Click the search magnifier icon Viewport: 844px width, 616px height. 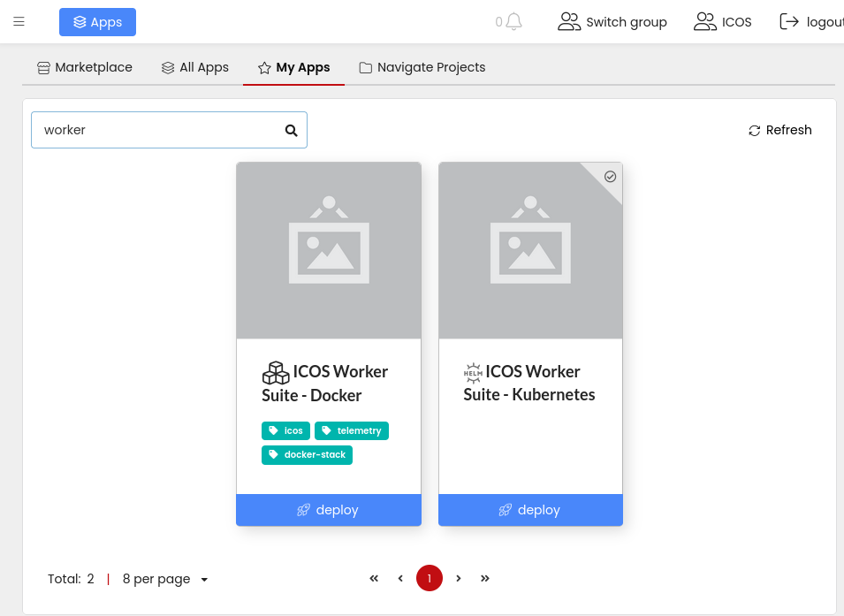(x=291, y=130)
